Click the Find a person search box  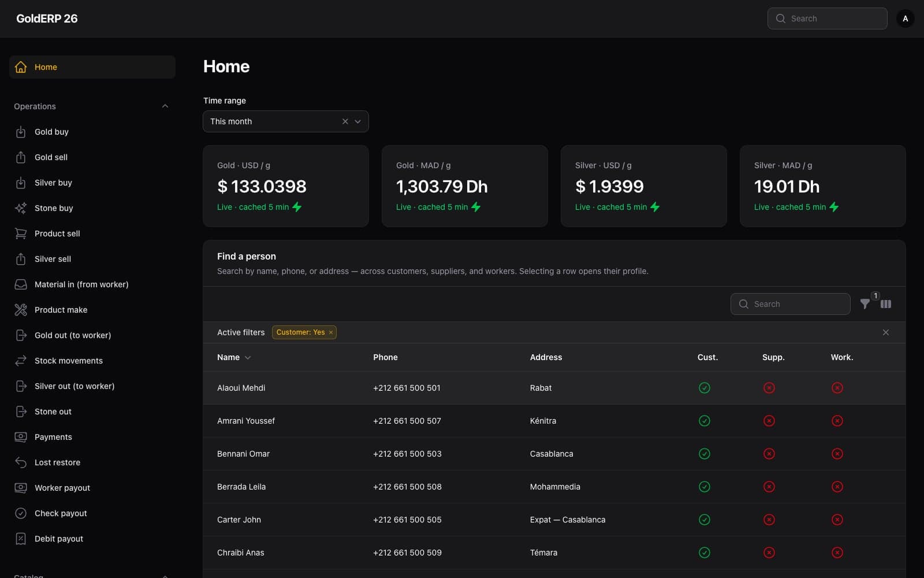(790, 304)
